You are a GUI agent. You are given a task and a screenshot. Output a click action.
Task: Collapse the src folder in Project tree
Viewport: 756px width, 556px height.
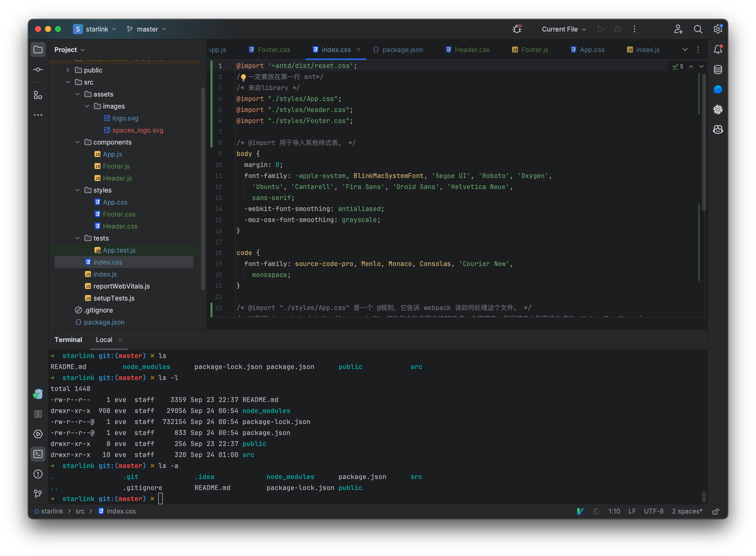[x=68, y=82]
